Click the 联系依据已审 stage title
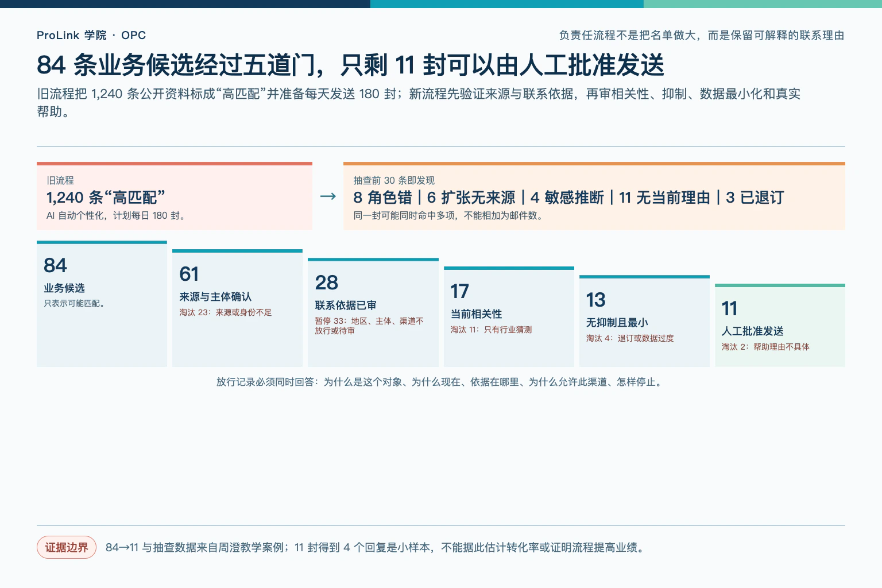This screenshot has height=588, width=882. click(x=346, y=305)
